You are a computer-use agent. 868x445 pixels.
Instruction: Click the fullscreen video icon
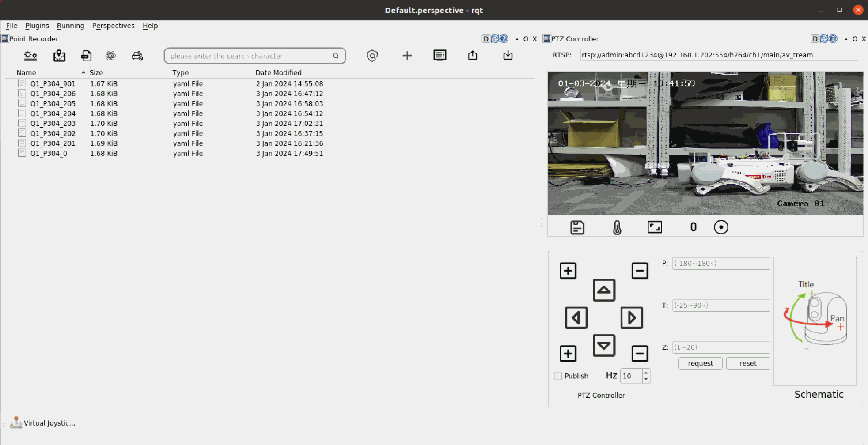click(654, 227)
